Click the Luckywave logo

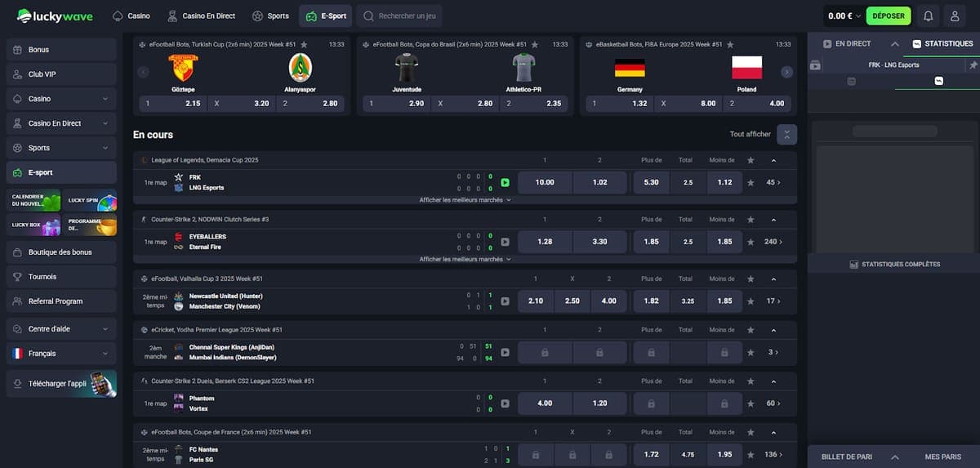tap(55, 16)
